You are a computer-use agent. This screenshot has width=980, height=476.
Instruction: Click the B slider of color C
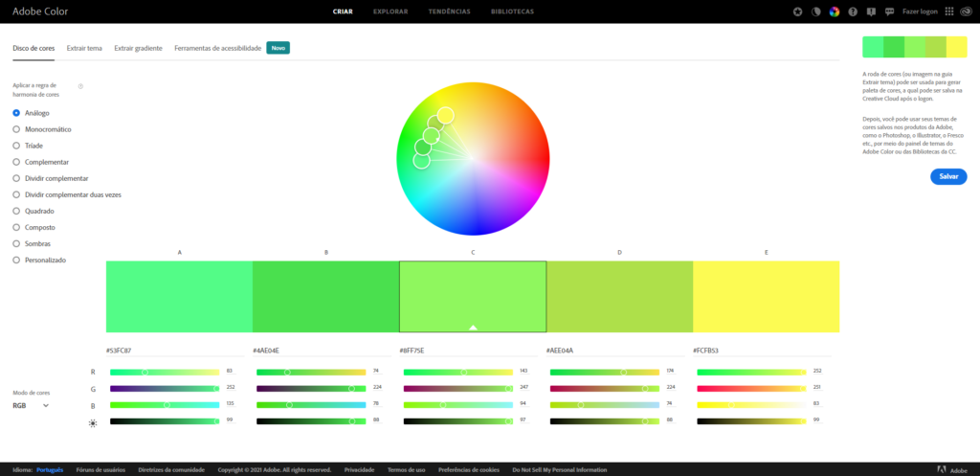[x=458, y=405]
